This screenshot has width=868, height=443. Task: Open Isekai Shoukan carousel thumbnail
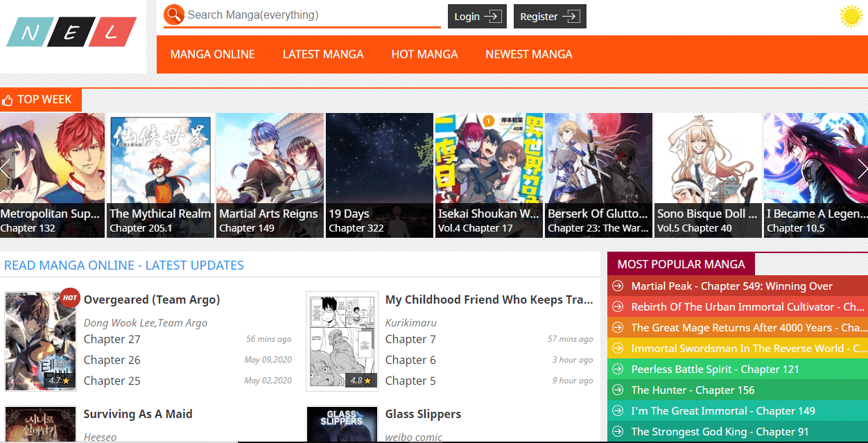click(489, 175)
